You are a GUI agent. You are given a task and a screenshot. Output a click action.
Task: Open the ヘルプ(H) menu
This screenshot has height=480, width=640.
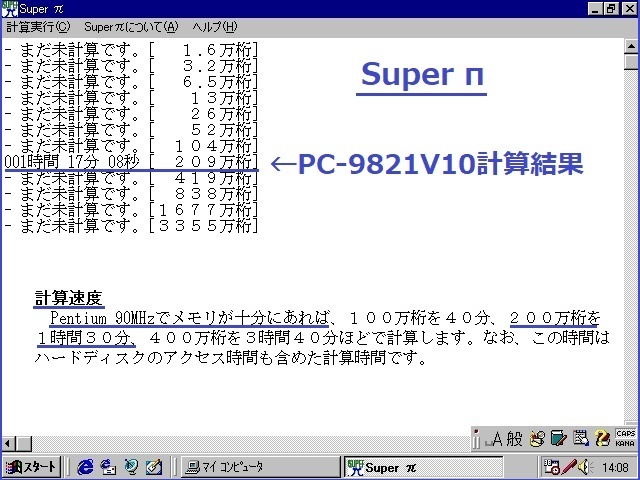click(215, 27)
